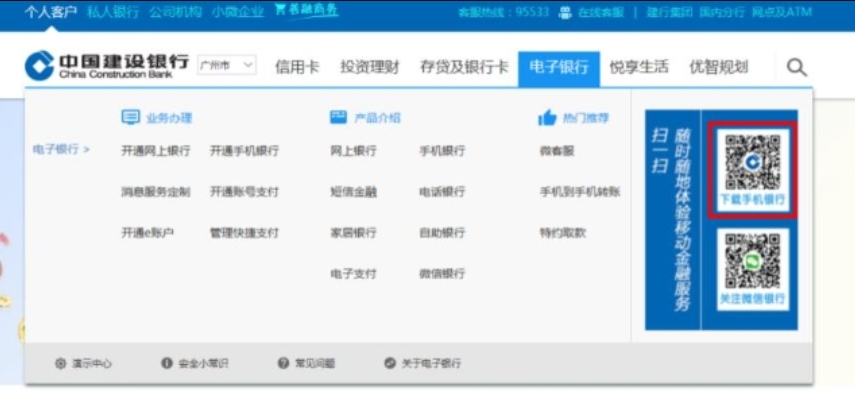855x397 pixels.
Task: Click the 演示中心 gear icon
Action: 60,363
